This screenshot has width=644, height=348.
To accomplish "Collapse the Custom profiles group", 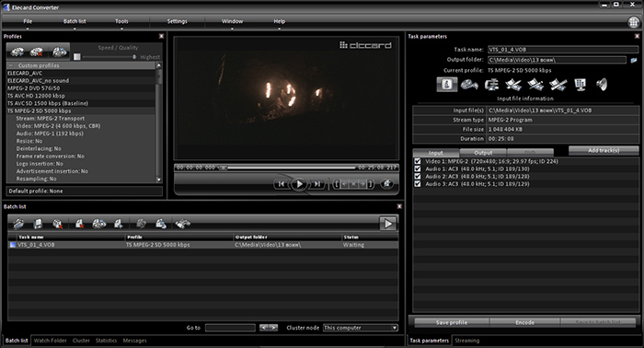I will 11,65.
